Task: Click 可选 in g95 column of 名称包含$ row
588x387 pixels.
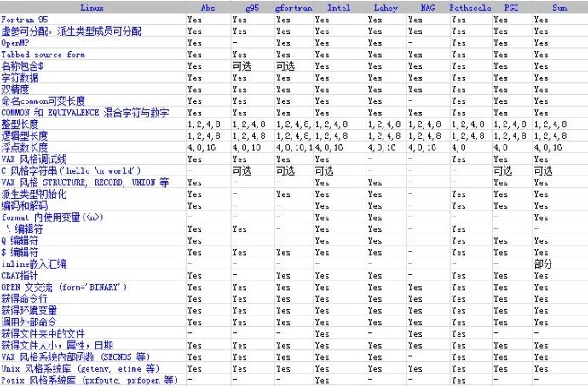Action: pyautogui.click(x=242, y=66)
